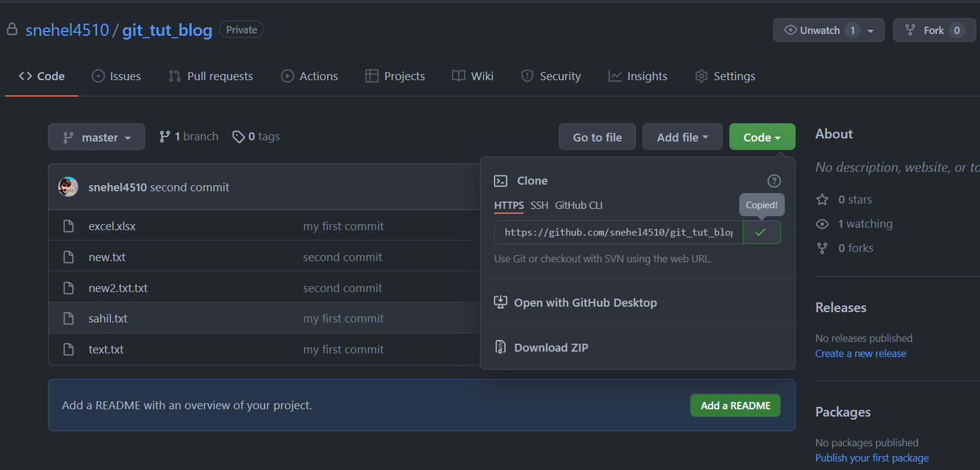
Task: Click the GitHub Desktop download icon
Action: pyautogui.click(x=501, y=302)
